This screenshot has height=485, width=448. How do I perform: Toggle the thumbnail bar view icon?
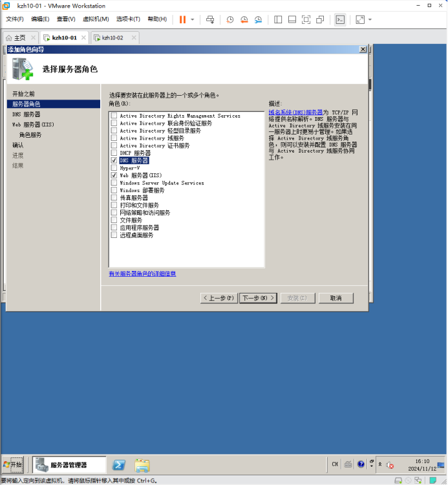click(292, 19)
